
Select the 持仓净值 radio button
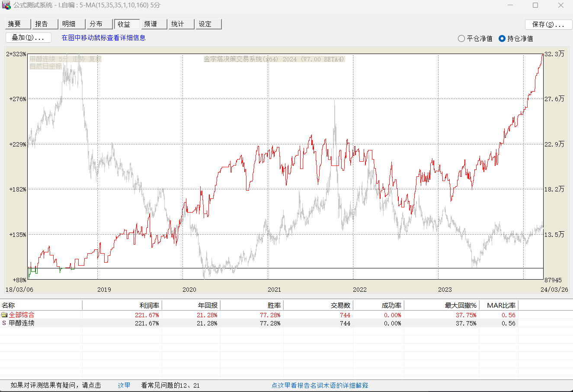click(x=502, y=38)
